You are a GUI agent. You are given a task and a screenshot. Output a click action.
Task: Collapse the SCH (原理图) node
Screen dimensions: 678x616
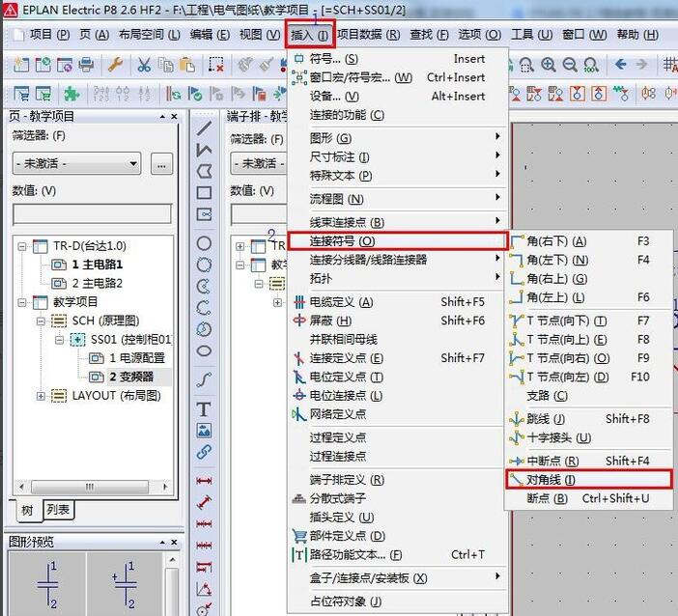[x=41, y=322]
